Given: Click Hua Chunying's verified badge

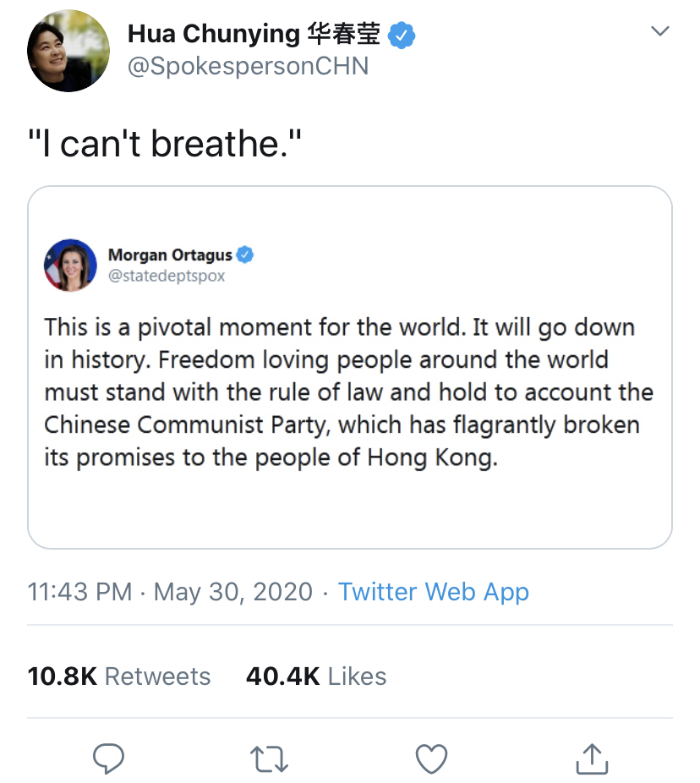Looking at the screenshot, I should point(401,35).
